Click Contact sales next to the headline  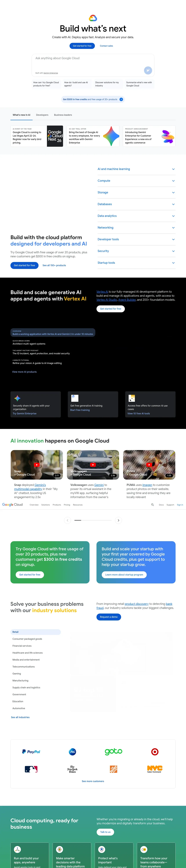pyautogui.click(x=106, y=46)
